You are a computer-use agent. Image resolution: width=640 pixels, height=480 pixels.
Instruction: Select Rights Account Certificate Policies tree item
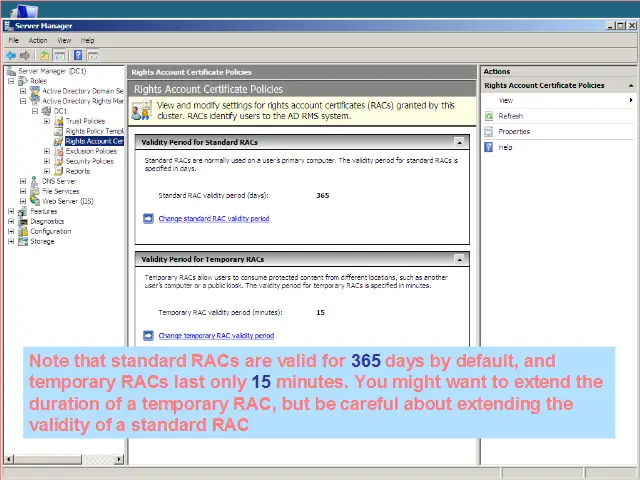click(x=94, y=141)
